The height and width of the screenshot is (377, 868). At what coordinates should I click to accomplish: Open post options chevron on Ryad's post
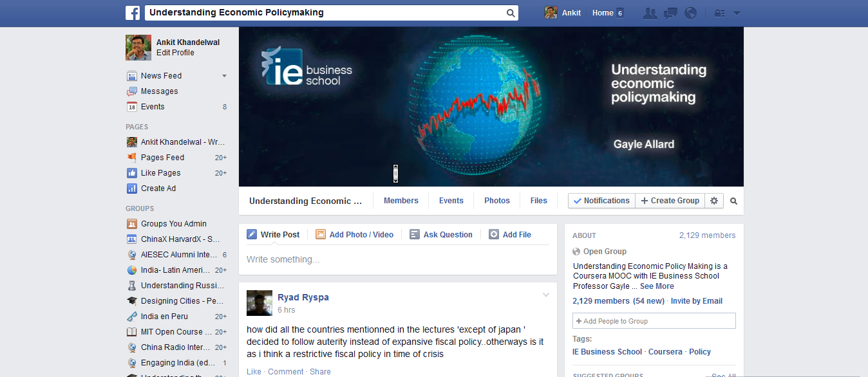coord(546,295)
